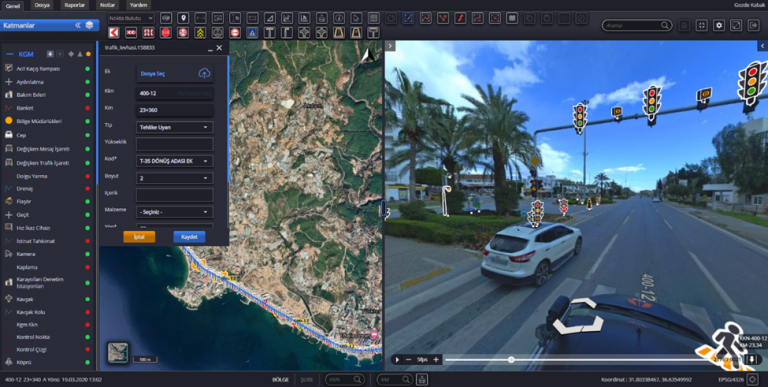Increase playback fps with plus button
Viewport: 768px width, 387px height.
(435, 360)
